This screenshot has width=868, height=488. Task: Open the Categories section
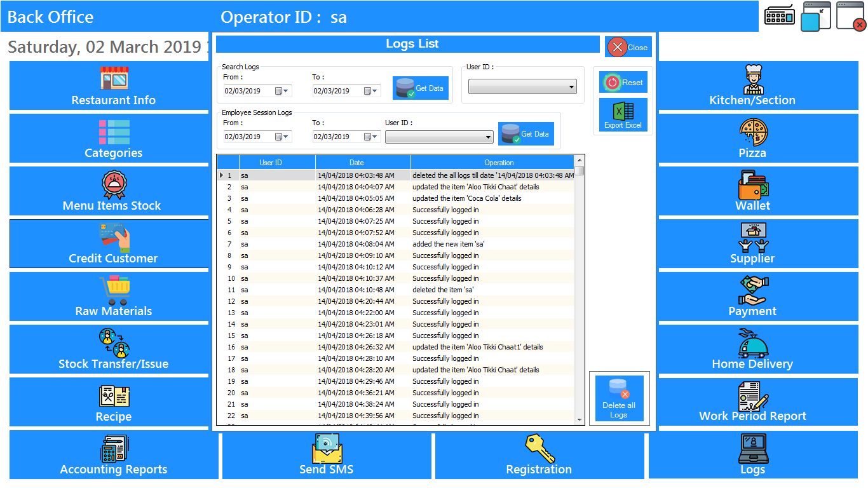tap(113, 139)
